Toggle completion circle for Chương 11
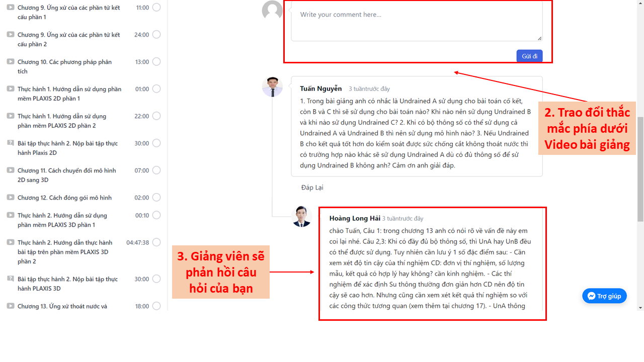The image size is (644, 362). pyautogui.click(x=156, y=170)
